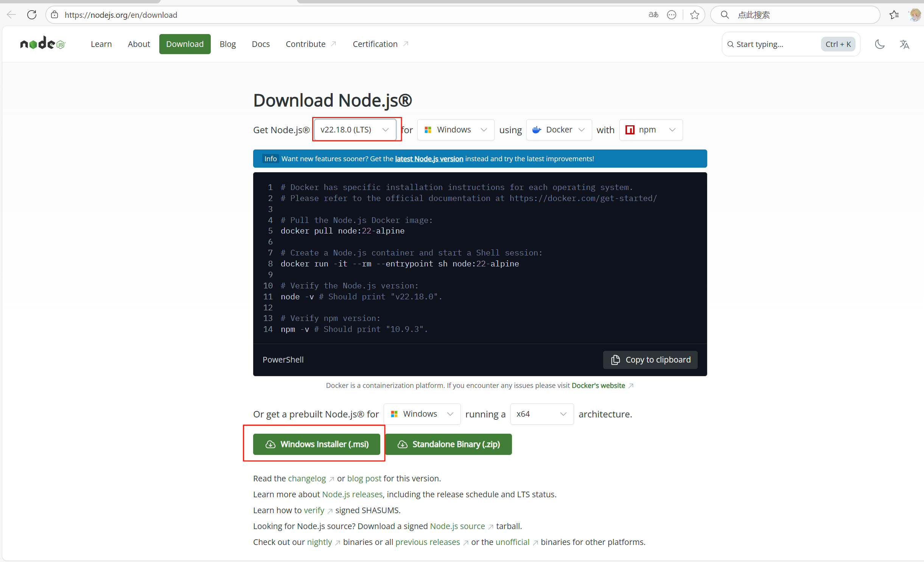The height and width of the screenshot is (562, 924).
Task: Click the Copy to clipboard icon
Action: (x=615, y=360)
